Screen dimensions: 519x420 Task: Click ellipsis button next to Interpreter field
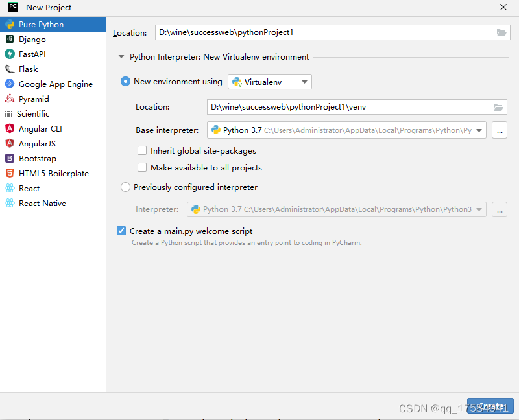click(x=500, y=209)
